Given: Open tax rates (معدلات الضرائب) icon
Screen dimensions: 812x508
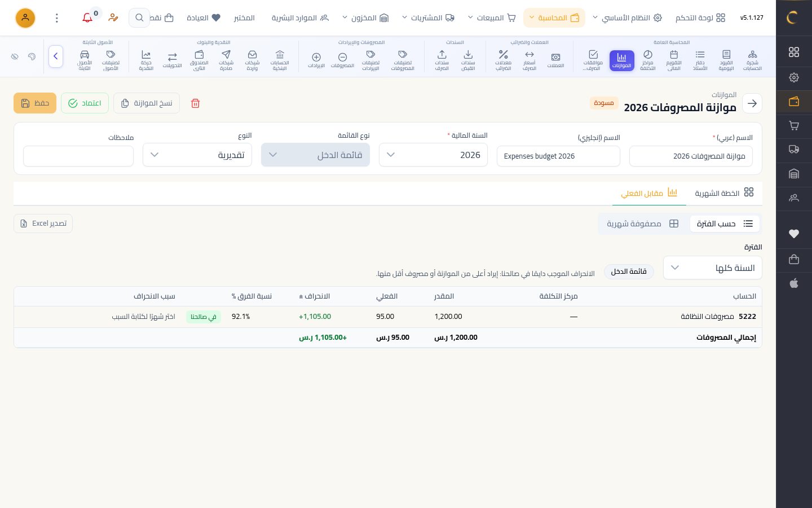Looking at the screenshot, I should click(x=503, y=60).
